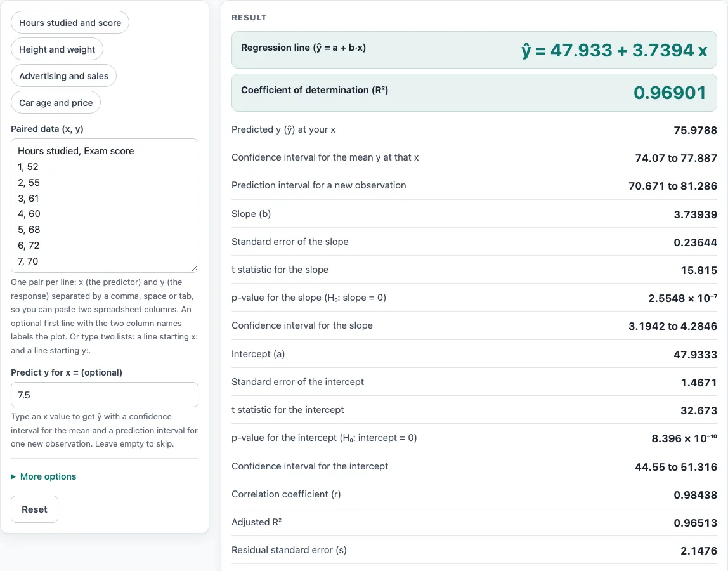Click the data row 7, 70
This screenshot has width=728, height=571.
pos(28,261)
